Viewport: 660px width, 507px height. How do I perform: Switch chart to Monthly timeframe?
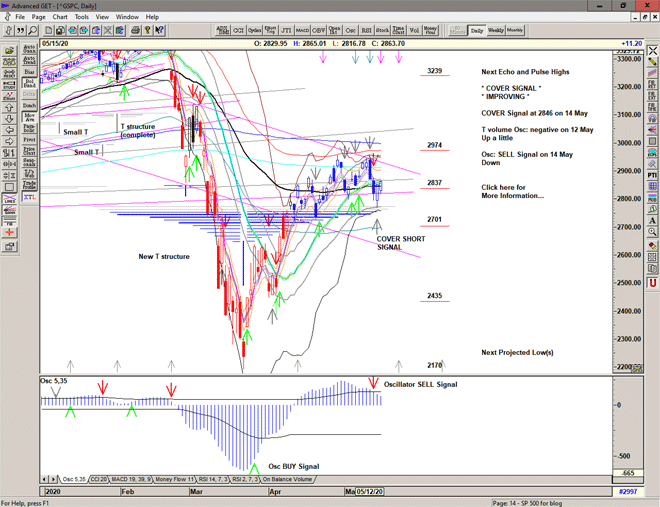tap(514, 30)
